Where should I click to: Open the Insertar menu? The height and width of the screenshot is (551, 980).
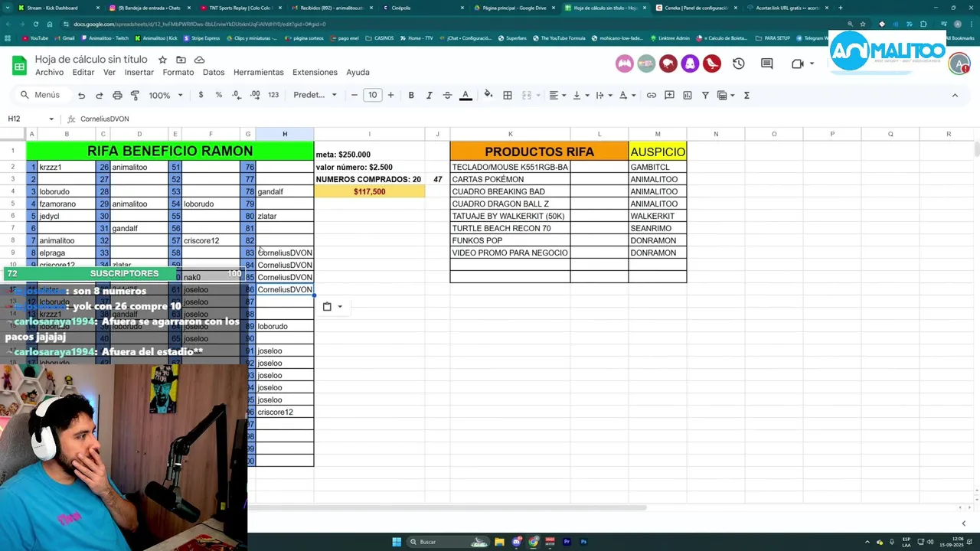tap(139, 72)
